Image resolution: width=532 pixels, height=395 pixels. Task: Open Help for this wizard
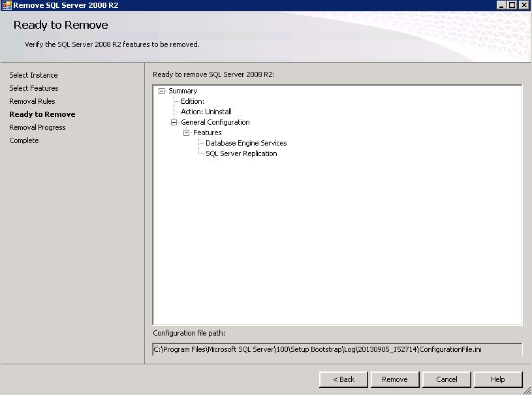tap(498, 379)
